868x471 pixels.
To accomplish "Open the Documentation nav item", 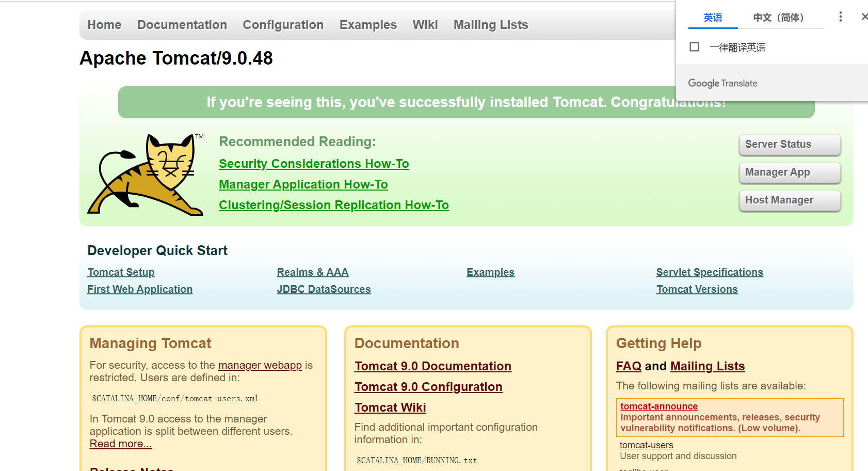I will pyautogui.click(x=182, y=25).
